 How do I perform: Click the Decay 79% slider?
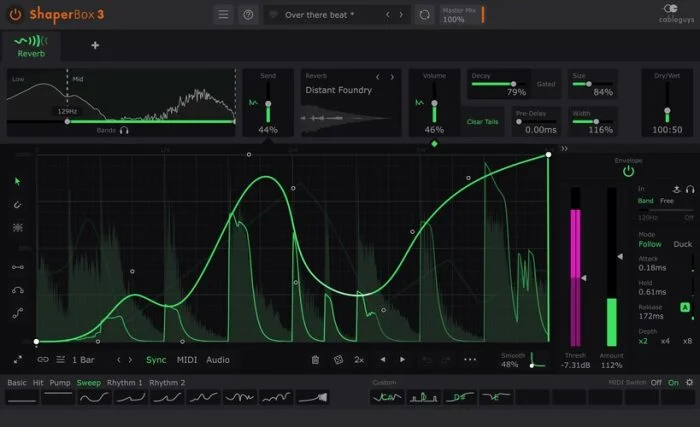(499, 84)
